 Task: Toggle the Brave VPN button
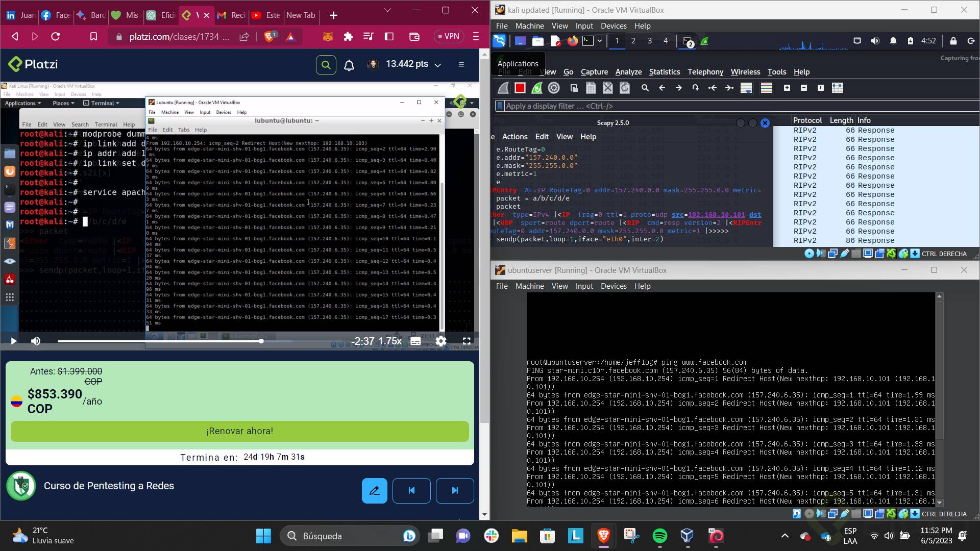448,36
